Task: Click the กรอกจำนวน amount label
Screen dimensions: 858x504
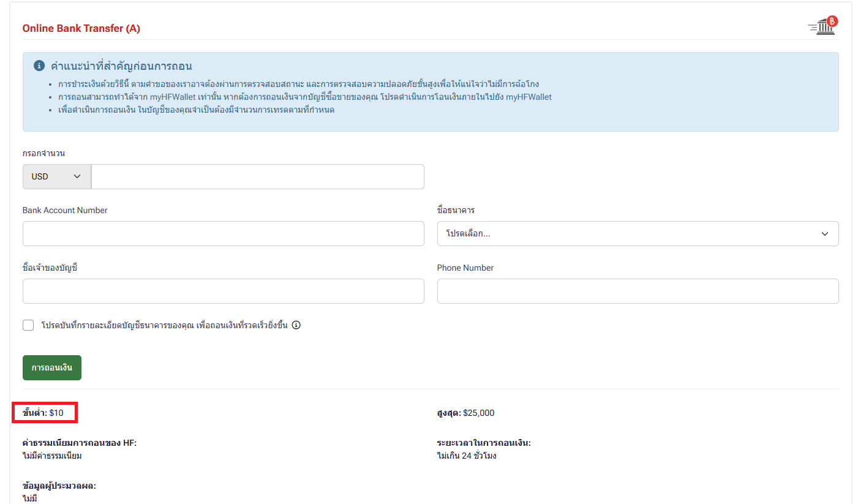Action: coord(43,153)
